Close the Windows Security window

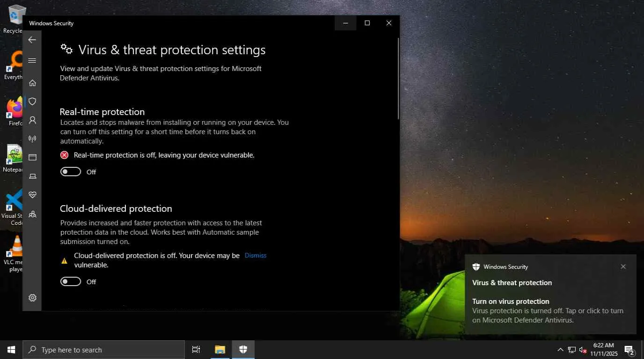point(389,23)
